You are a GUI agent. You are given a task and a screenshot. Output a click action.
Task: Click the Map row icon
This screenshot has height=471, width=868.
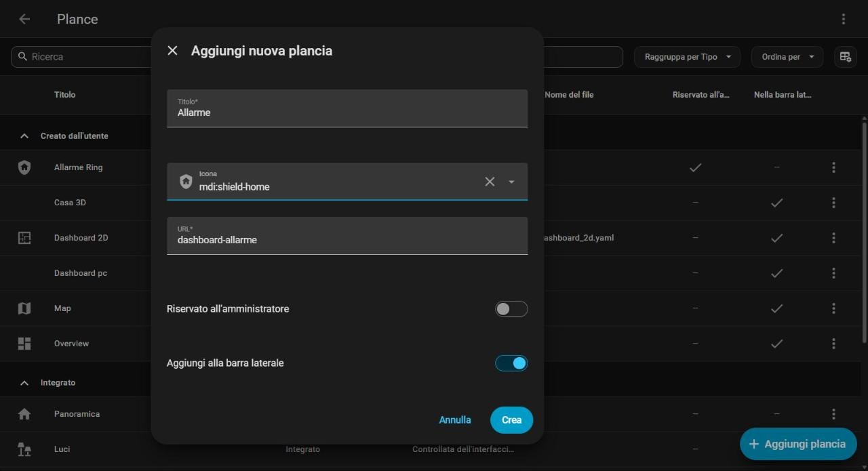click(24, 308)
